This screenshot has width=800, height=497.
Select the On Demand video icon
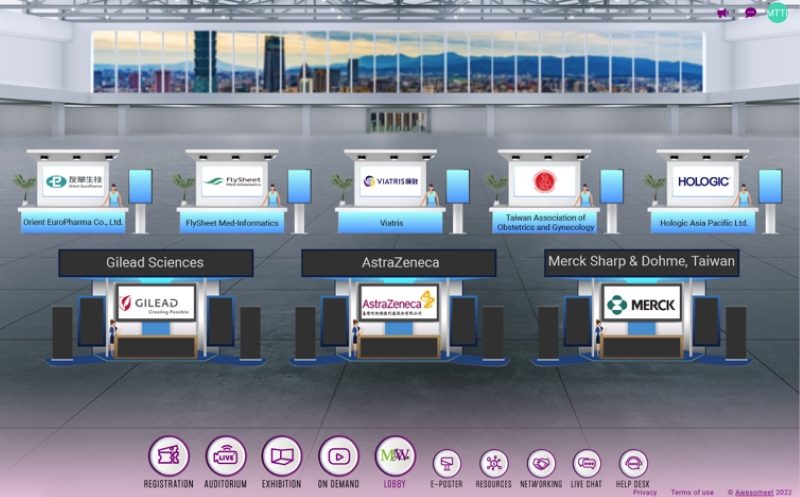click(x=338, y=456)
